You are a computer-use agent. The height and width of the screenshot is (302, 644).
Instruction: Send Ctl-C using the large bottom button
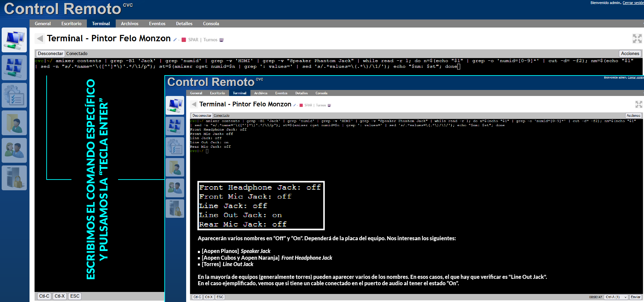click(44, 296)
